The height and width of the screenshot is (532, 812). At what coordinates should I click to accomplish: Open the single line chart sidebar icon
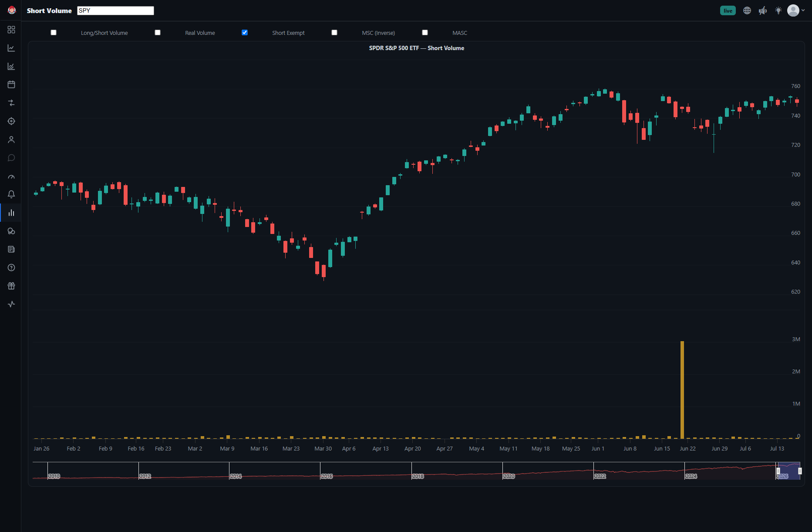pos(11,48)
